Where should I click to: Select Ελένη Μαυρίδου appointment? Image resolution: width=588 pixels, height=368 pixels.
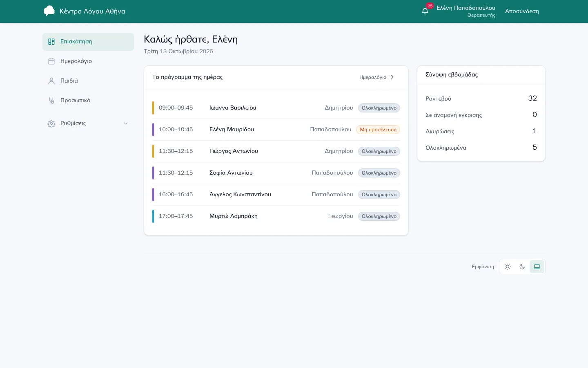[276, 130]
